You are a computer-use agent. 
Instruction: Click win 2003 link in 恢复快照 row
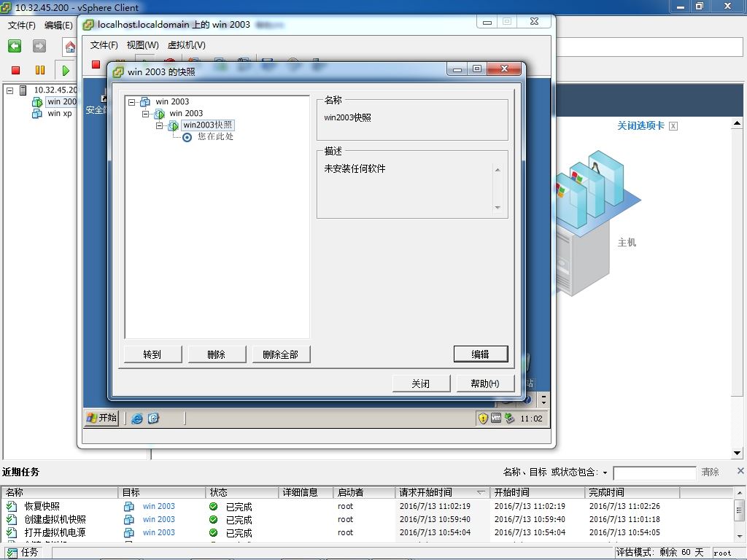(158, 506)
